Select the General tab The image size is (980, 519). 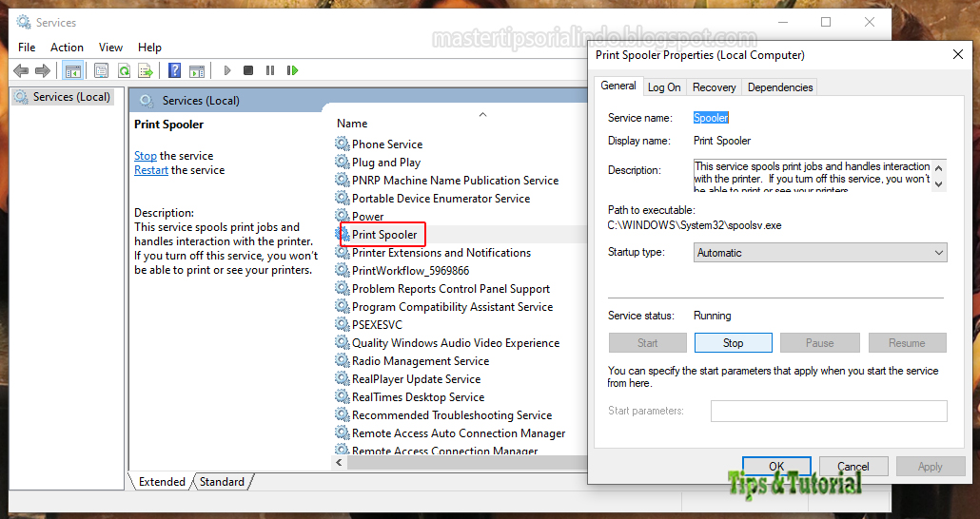[618, 86]
